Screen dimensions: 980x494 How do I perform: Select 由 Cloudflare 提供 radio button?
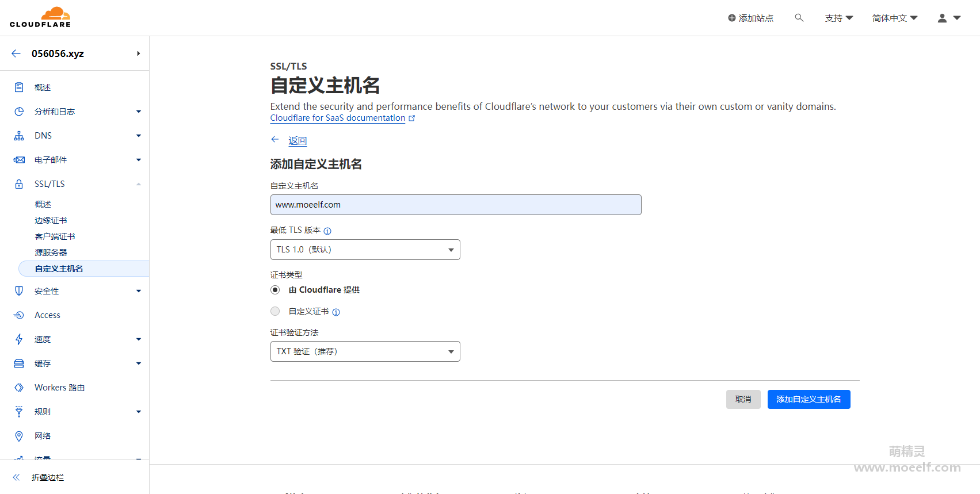pyautogui.click(x=275, y=290)
